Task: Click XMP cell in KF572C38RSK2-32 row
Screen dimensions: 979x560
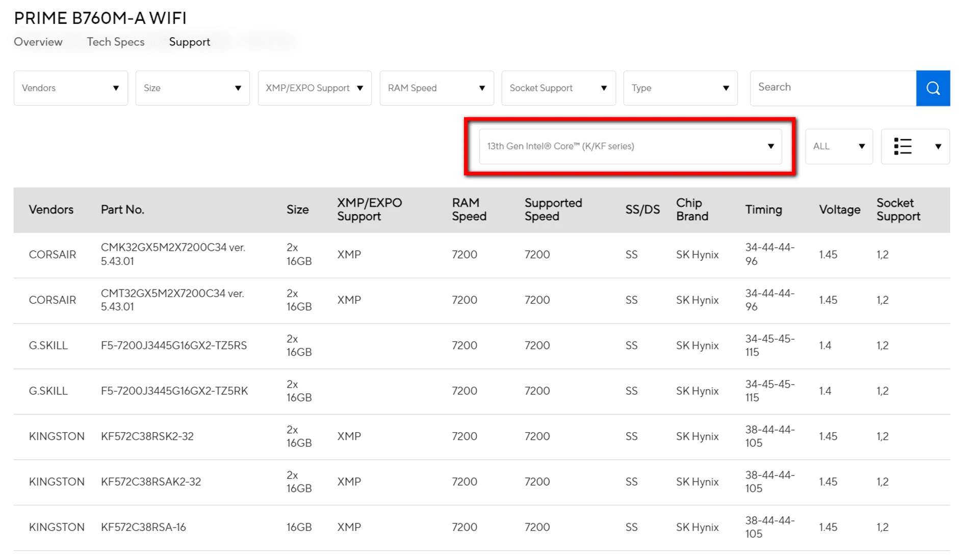Action: (x=349, y=436)
